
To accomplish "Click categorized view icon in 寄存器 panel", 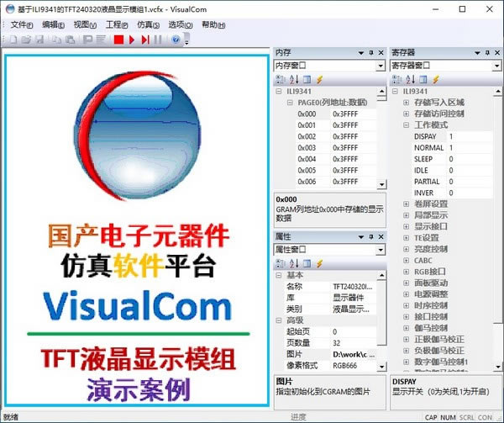I will (397, 79).
